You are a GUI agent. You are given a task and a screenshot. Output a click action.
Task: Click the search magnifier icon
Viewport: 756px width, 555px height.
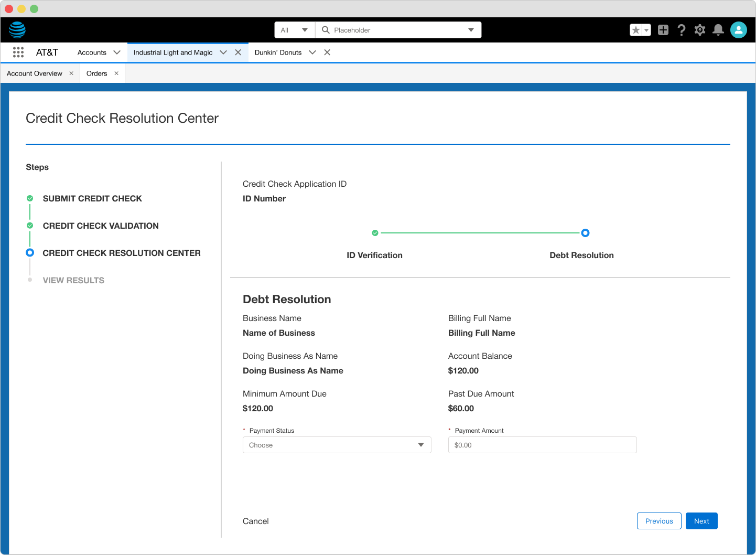coord(326,30)
